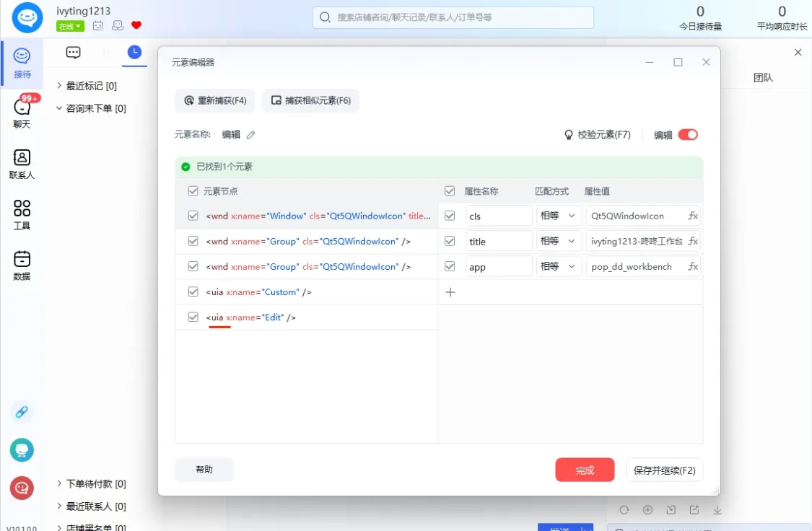Uncheck the uia Edit node checkbox

pyautogui.click(x=193, y=317)
